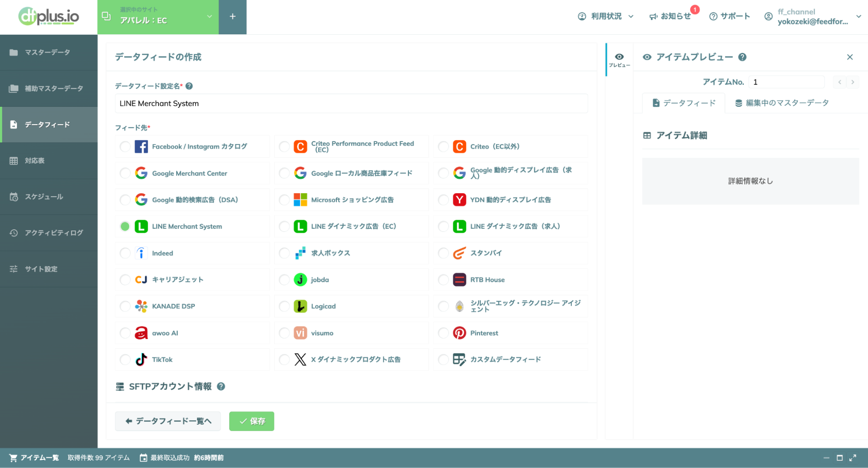The image size is (868, 468).
Task: Select the Indeed feed destination radio
Action: pyautogui.click(x=125, y=253)
